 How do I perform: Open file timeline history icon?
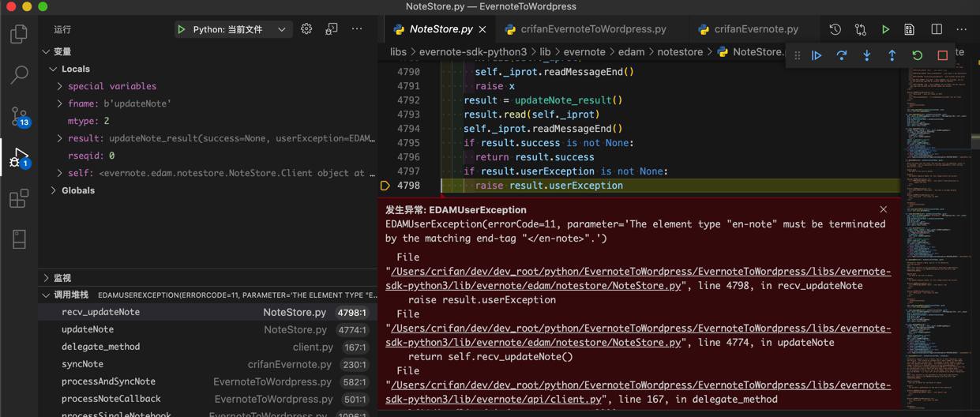835,29
